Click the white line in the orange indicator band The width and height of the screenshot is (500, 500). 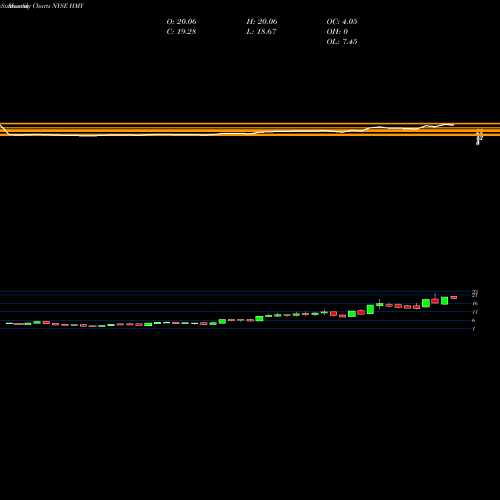tap(227, 134)
